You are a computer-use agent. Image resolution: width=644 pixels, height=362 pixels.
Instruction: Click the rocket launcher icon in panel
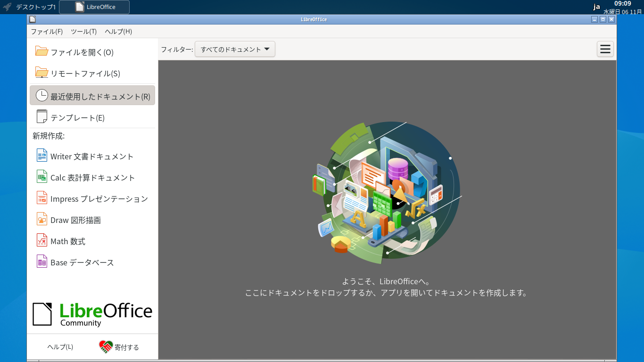tap(7, 7)
